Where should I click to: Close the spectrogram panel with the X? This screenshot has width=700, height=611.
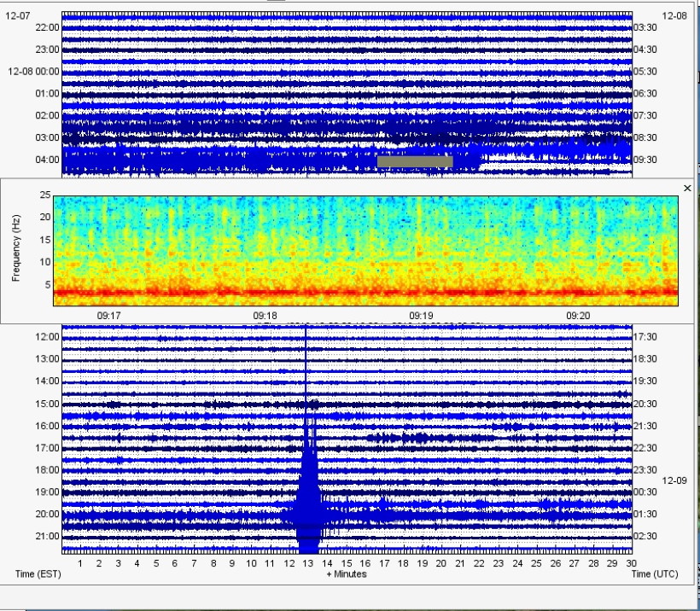point(687,188)
